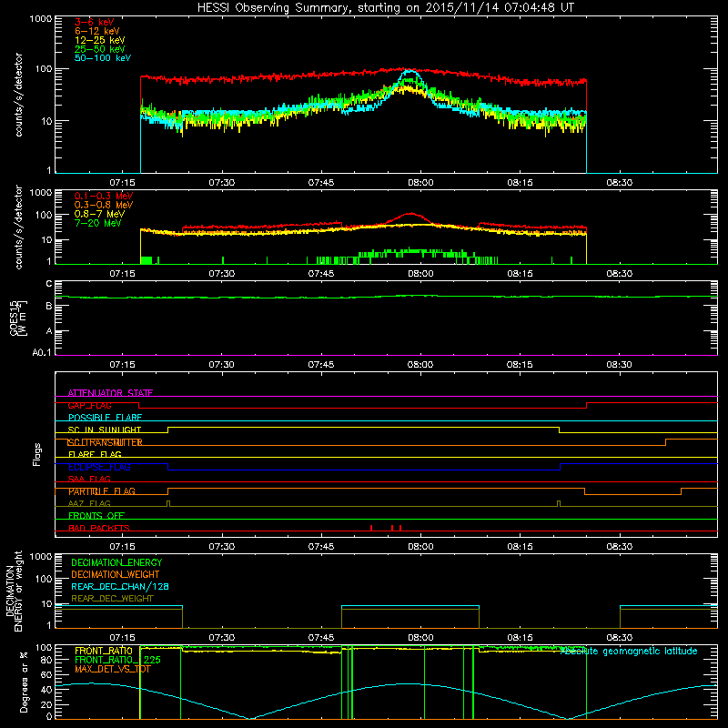Select the REAR_DEC_WEIGHT legend label
728x728 pixels.
(x=112, y=599)
